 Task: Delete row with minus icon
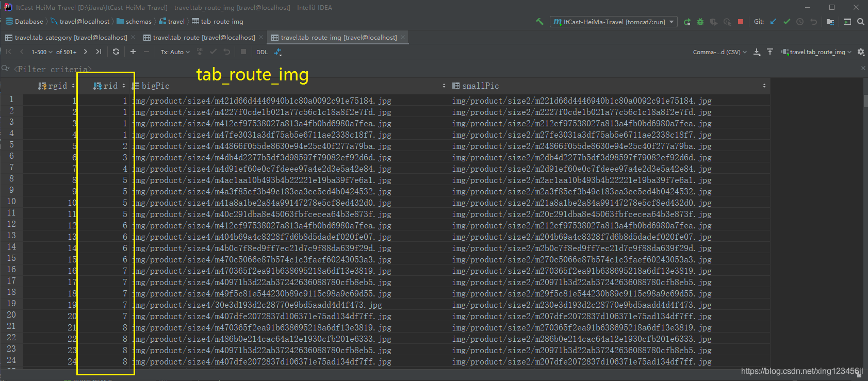tap(146, 52)
